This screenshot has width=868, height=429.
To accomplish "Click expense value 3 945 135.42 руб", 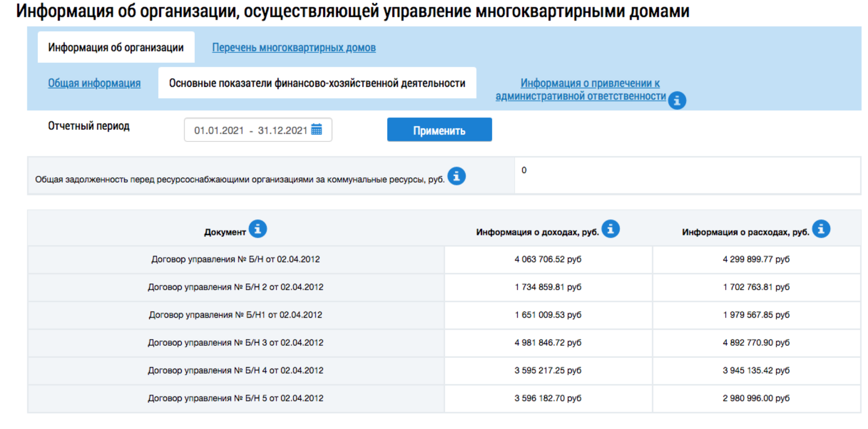I will 756,371.
